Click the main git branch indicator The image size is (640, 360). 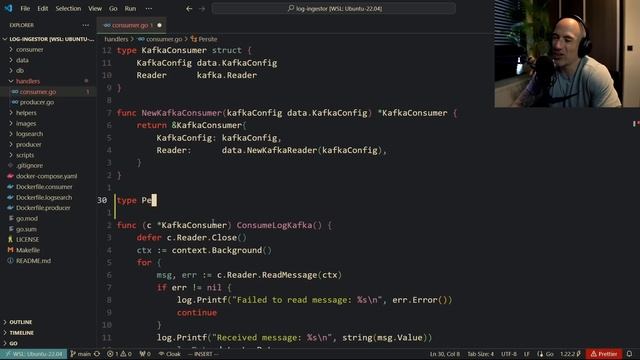[x=81, y=354]
